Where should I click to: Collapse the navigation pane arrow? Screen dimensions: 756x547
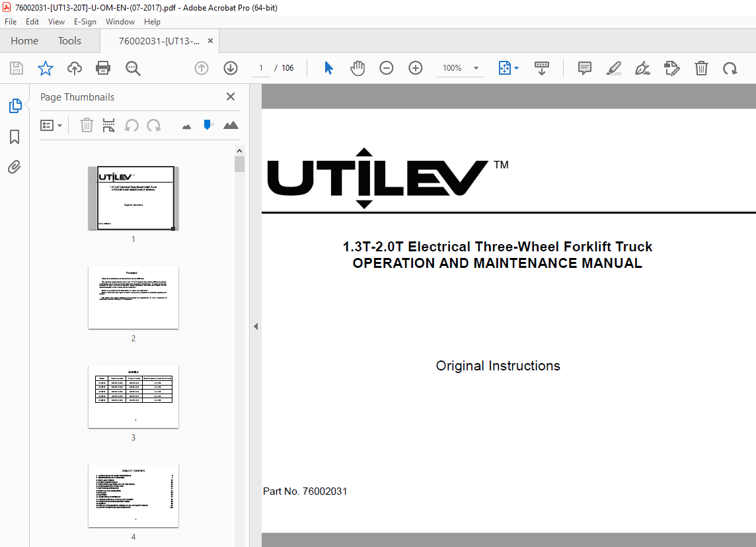(256, 327)
